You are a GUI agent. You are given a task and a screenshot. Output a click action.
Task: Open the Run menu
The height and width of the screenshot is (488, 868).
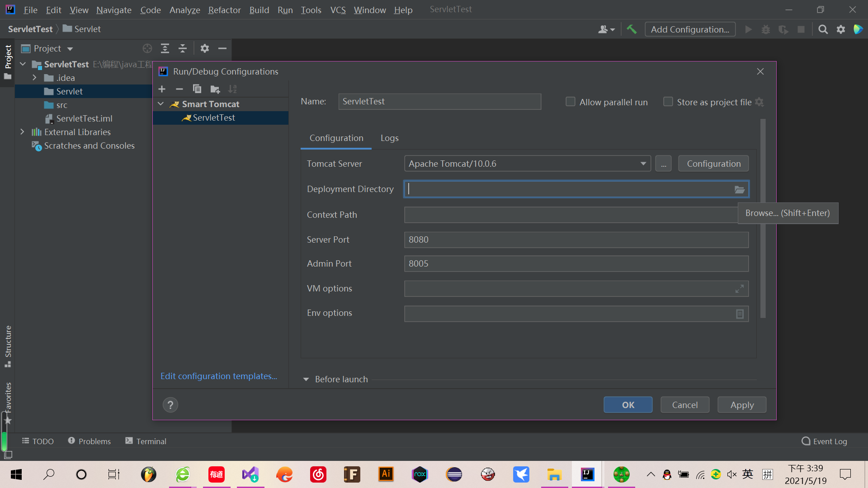click(285, 9)
